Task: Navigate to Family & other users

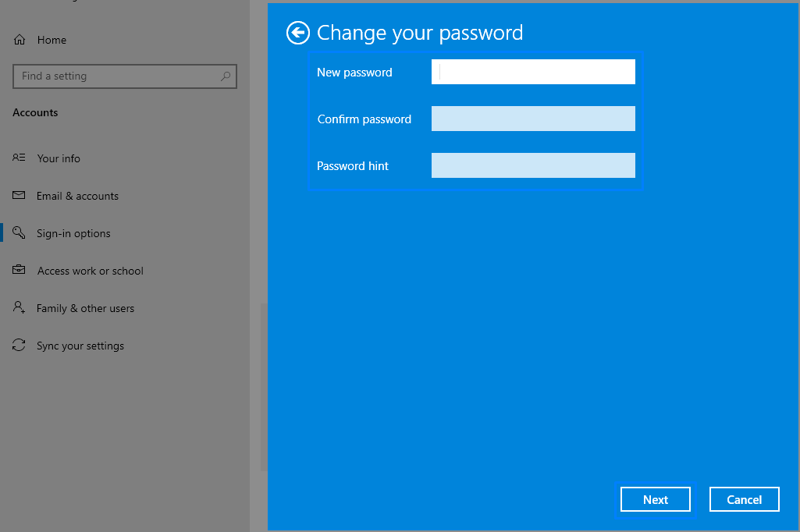Action: click(x=85, y=309)
